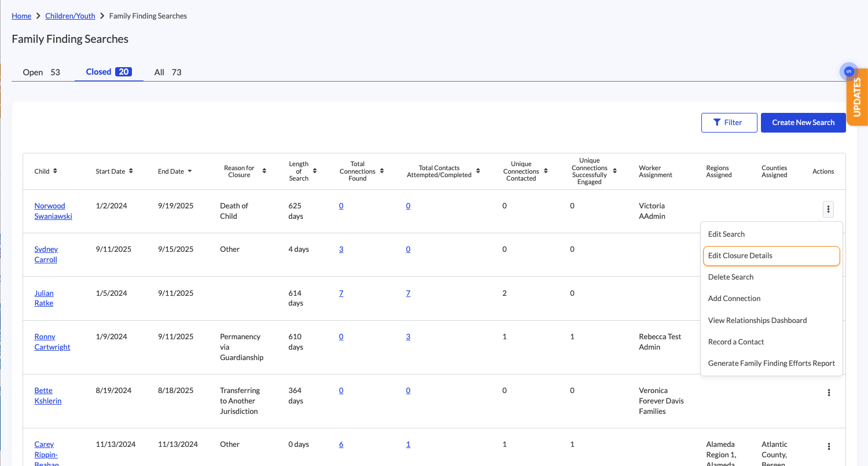Go to Children/Youth breadcrumb link

pos(70,16)
